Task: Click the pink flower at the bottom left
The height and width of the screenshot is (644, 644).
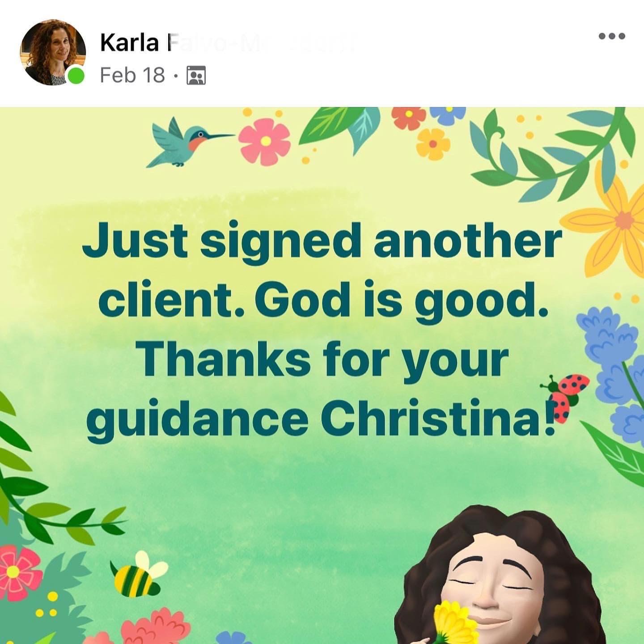Action: [x=19, y=573]
